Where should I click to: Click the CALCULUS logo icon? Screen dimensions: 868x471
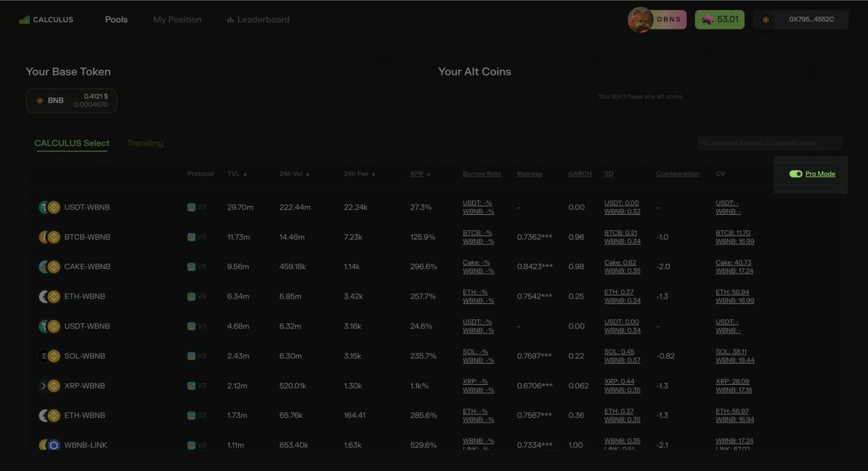click(25, 20)
